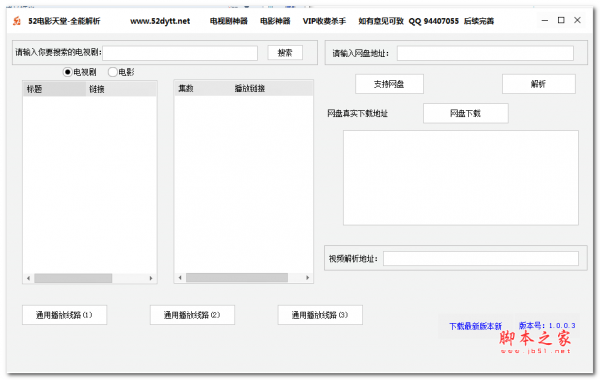Maximize the 52电影天堂 window
The image size is (600, 380).
(561, 20)
